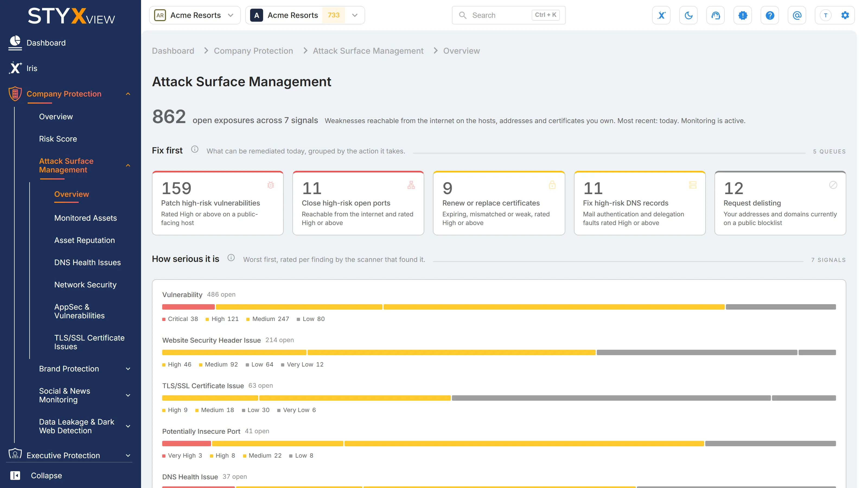Expand Data Leakage & Dark Web Detection
Image resolution: width=868 pixels, height=488 pixels.
[128, 426]
